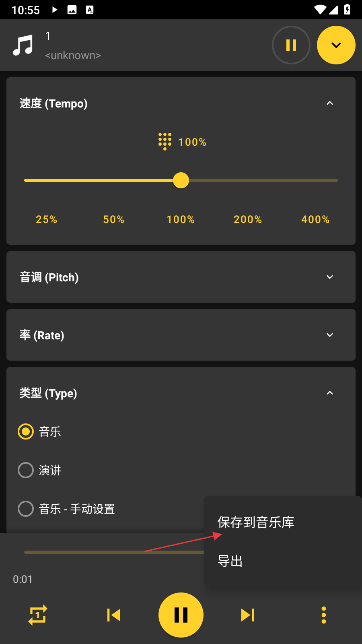Click the tempo slider thumb
Viewport: 362px width, 644px height.
[181, 180]
